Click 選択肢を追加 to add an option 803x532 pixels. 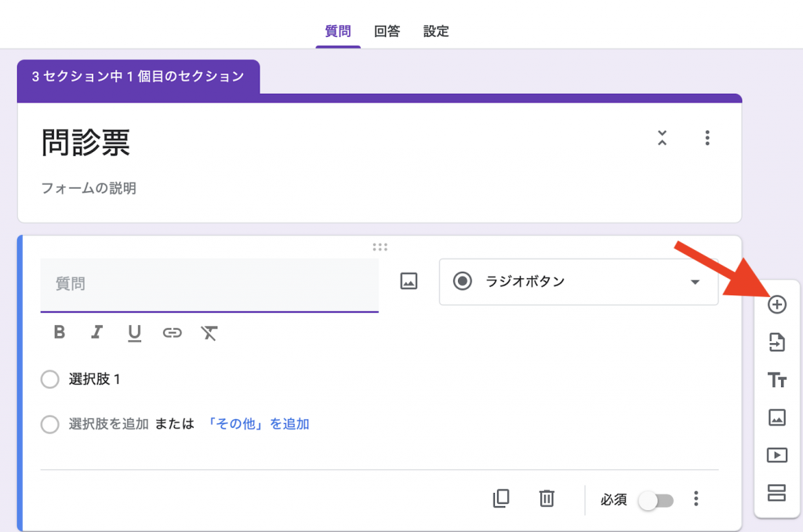(108, 424)
